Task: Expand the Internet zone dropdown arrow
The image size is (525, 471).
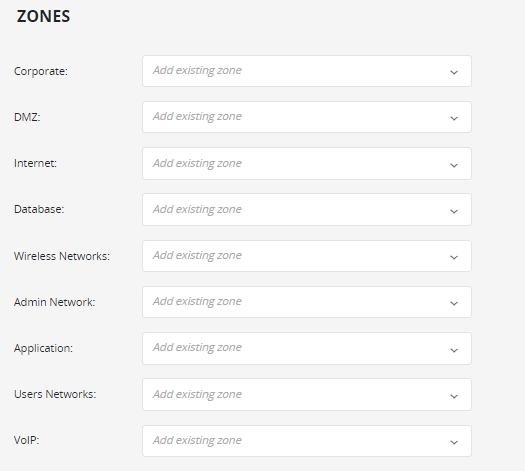Action: coord(454,165)
